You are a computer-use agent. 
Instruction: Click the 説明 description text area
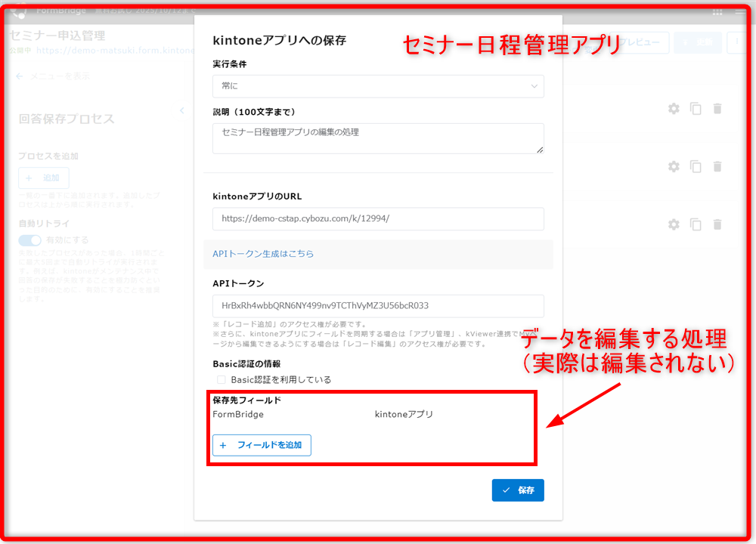tap(378, 138)
